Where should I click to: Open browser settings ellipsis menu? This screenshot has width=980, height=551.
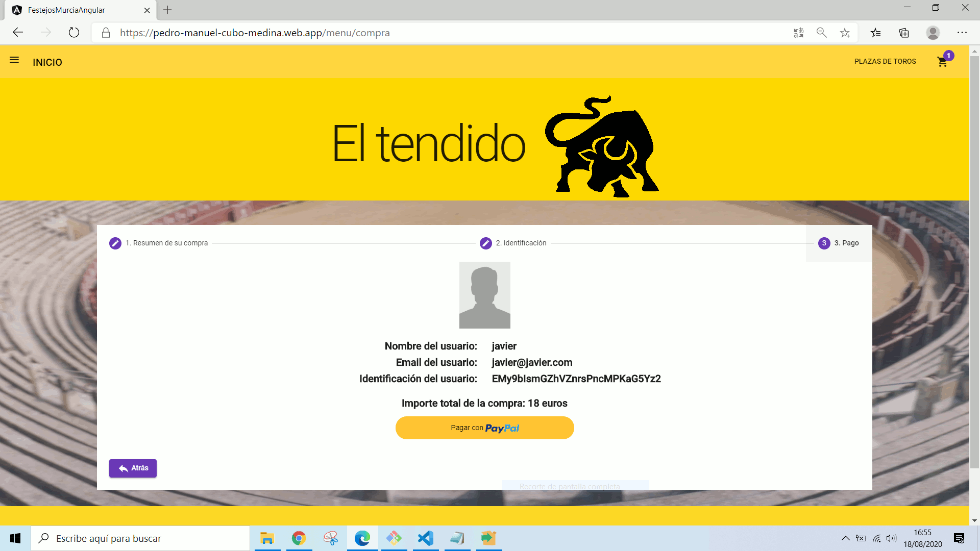pos(962,33)
